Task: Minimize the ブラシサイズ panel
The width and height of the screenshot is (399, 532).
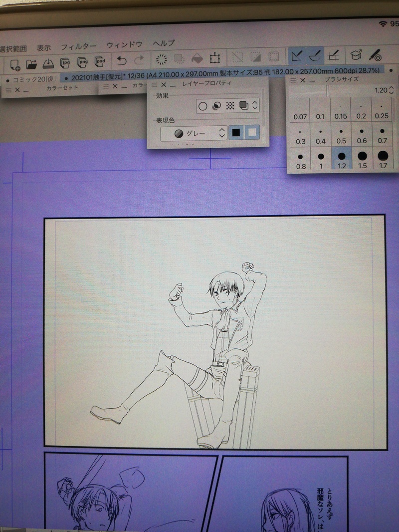Action: (x=312, y=81)
